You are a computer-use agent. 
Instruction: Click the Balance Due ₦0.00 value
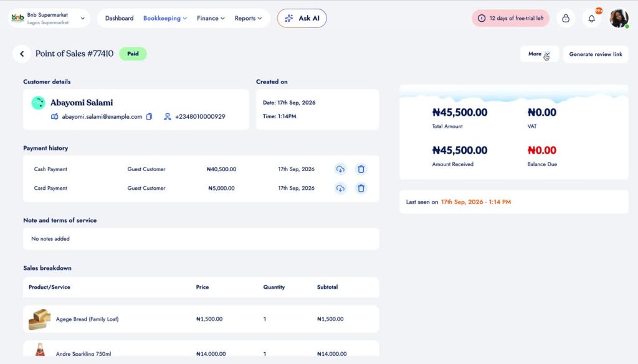[x=542, y=151]
